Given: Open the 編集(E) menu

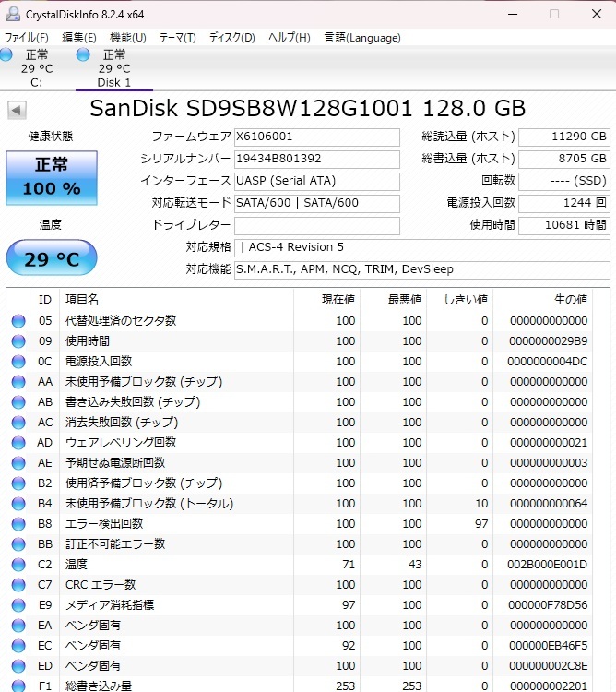Looking at the screenshot, I should tap(79, 38).
